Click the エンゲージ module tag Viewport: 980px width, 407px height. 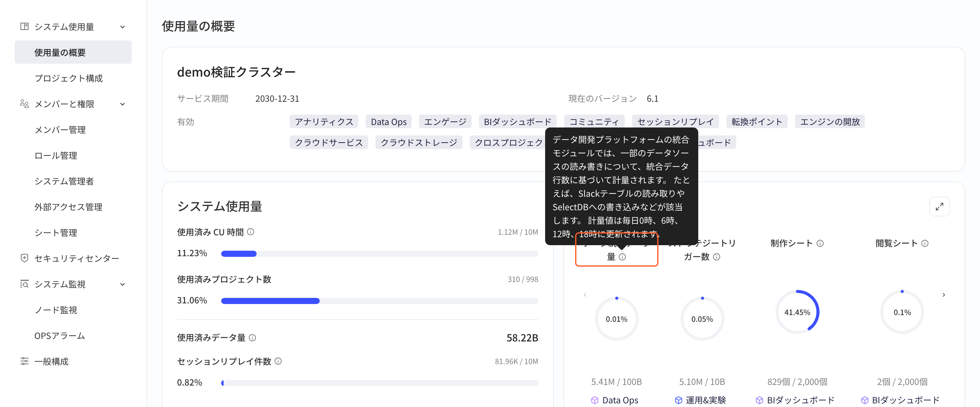click(445, 121)
